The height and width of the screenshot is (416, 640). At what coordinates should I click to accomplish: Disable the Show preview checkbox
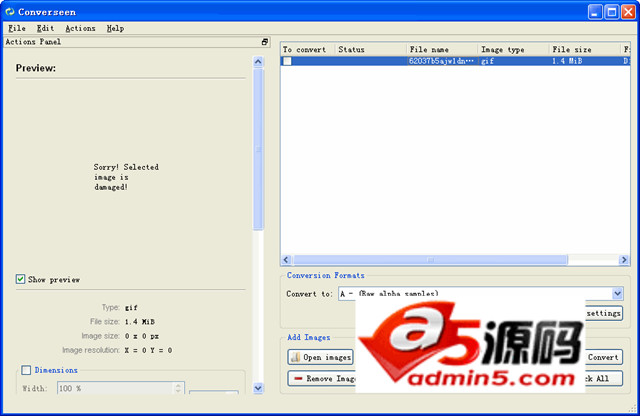[21, 279]
